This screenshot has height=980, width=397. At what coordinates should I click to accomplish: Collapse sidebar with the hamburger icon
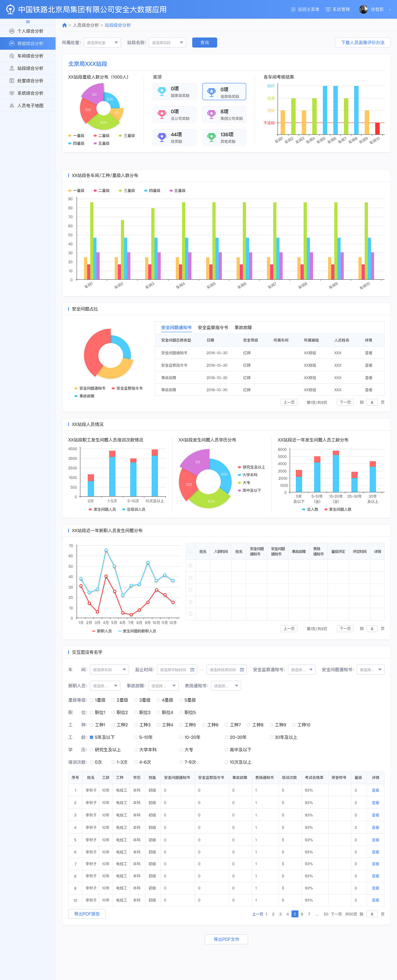pyautogui.click(x=28, y=22)
